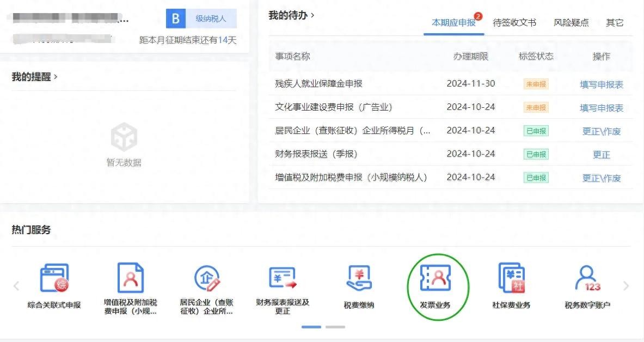Select the 本期应申报 tab
This screenshot has height=342, width=644.
(453, 23)
